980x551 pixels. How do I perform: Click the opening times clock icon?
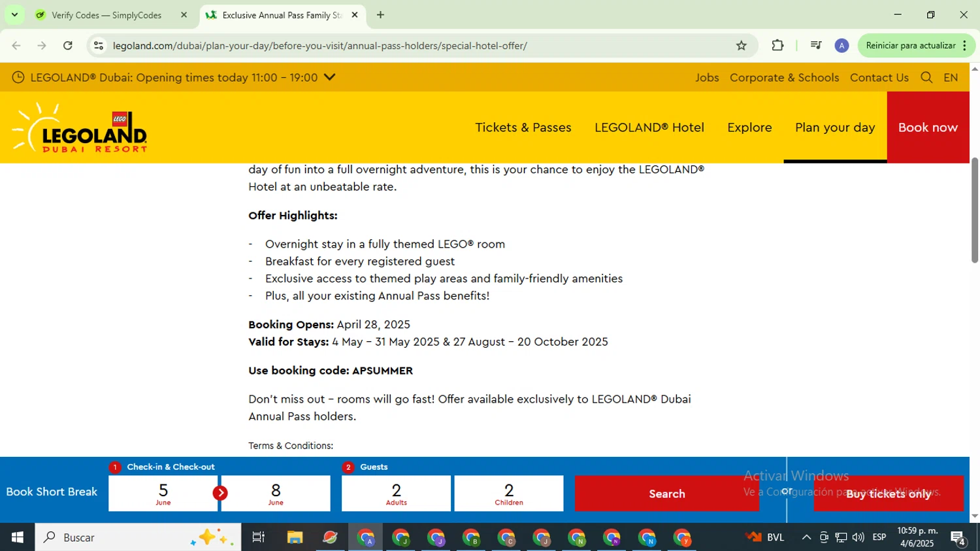[x=18, y=78]
